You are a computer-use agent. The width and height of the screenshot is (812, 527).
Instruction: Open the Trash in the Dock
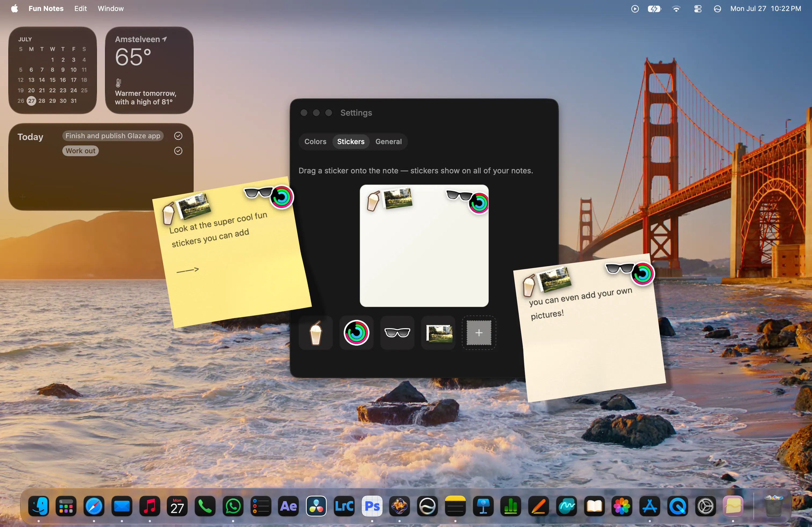click(774, 506)
